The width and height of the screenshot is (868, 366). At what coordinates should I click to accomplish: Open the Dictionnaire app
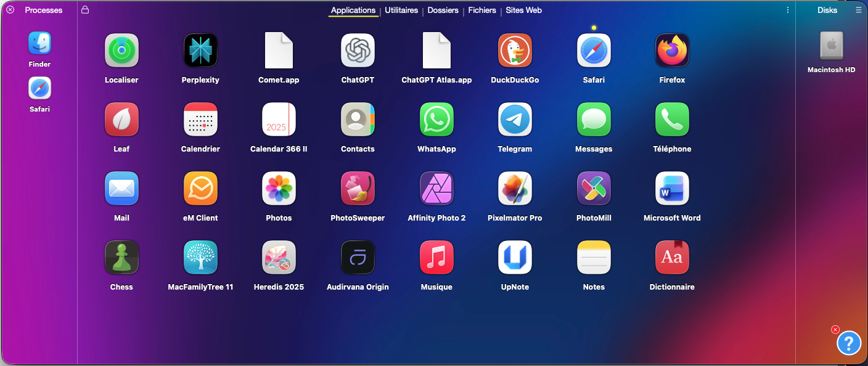tap(672, 258)
